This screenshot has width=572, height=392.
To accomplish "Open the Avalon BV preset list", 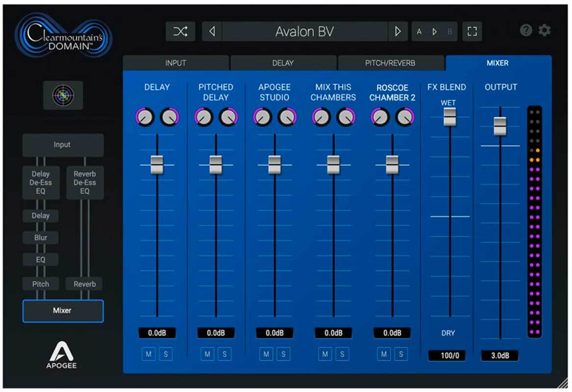I will coord(304,32).
